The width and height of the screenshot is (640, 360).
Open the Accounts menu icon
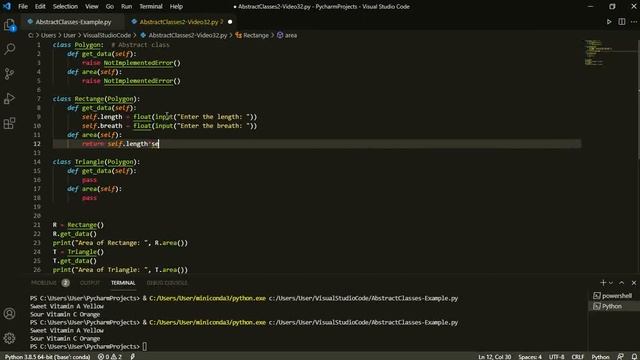pos(9,313)
